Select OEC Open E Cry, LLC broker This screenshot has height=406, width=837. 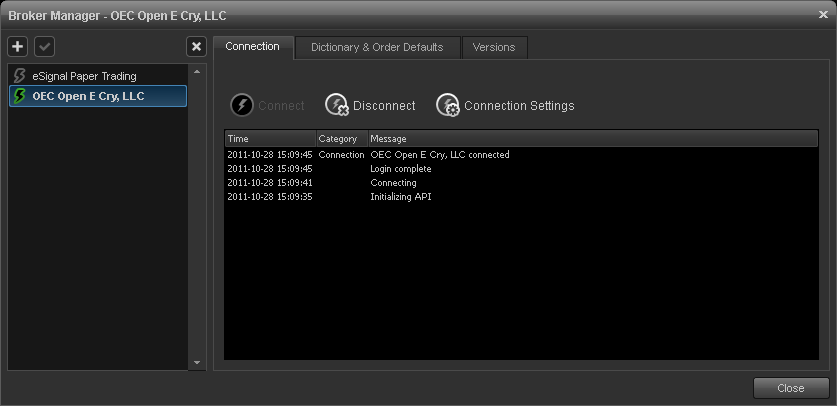pyautogui.click(x=98, y=96)
